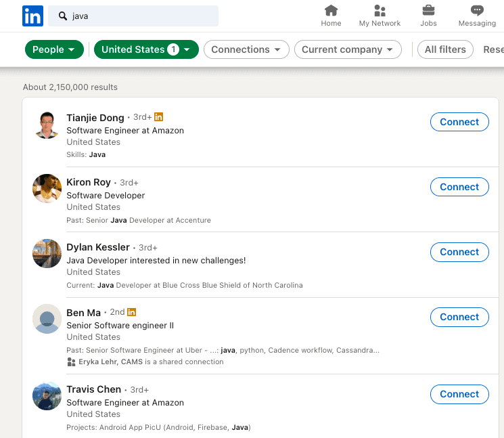The image size is (504, 438).
Task: Connect with Dylan Kessler
Action: 459,252
